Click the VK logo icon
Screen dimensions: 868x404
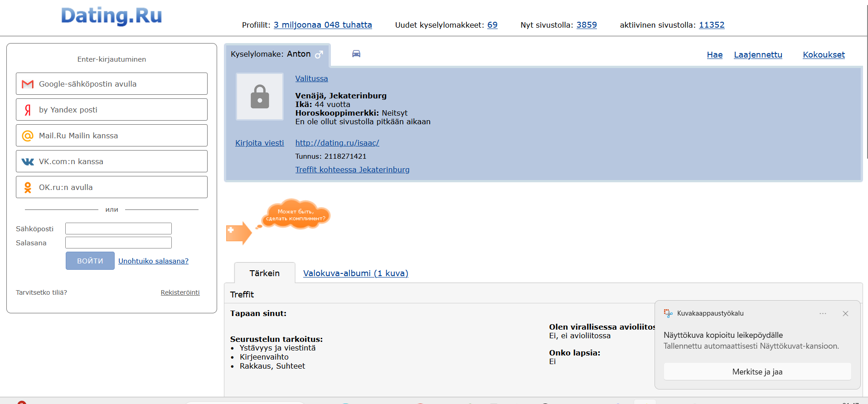click(x=28, y=161)
